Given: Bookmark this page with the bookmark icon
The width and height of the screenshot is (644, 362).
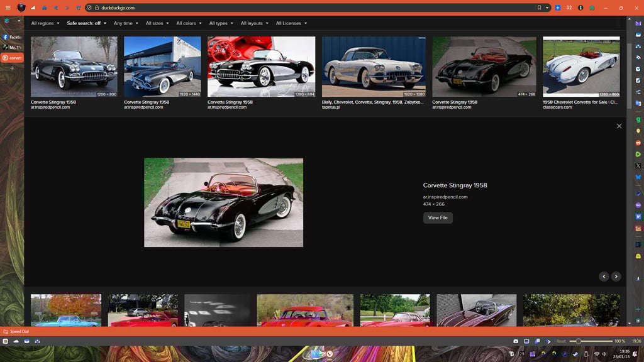Looking at the screenshot, I should [539, 8].
